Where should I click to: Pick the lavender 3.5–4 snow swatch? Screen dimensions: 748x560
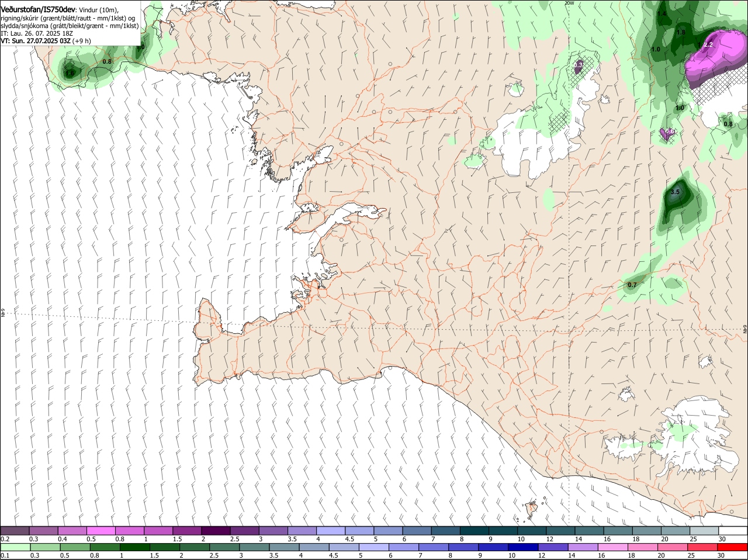(x=302, y=531)
